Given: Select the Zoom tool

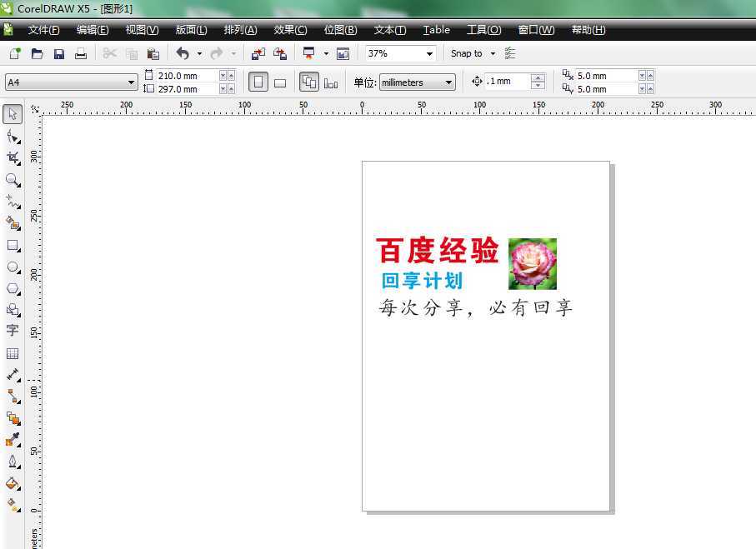Looking at the screenshot, I should (x=12, y=178).
